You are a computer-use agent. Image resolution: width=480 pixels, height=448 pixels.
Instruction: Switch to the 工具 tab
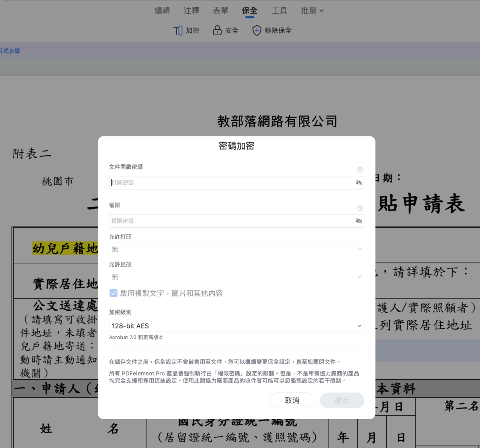(x=279, y=11)
